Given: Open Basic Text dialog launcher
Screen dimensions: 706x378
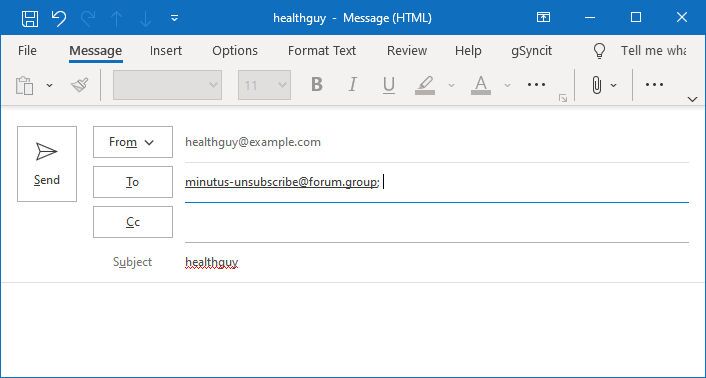Looking at the screenshot, I should (x=563, y=98).
